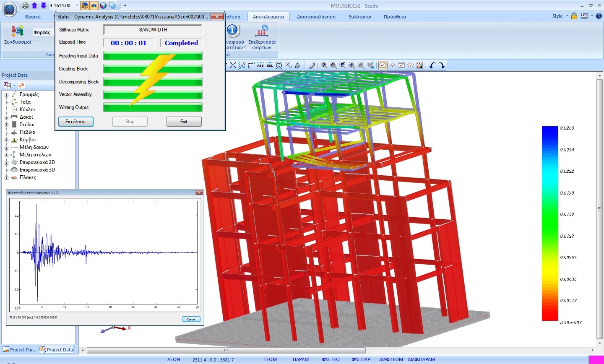Viewport: 604px width, 364px height.
Task: Expand the Δοκοί tree node
Action: coord(6,117)
